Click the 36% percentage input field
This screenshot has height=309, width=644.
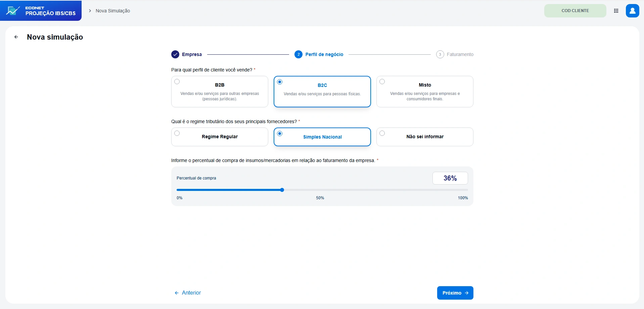coord(450,178)
